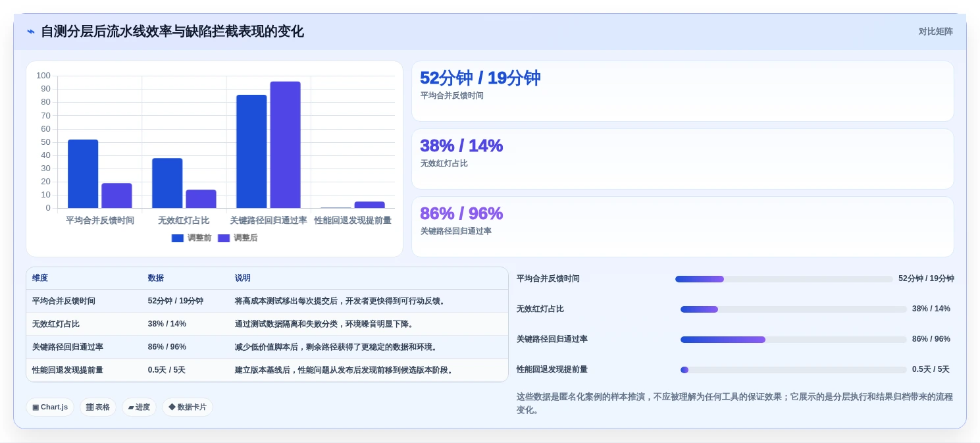Select table row cell 无效红灯占比
This screenshot has width=980, height=443.
tap(56, 324)
